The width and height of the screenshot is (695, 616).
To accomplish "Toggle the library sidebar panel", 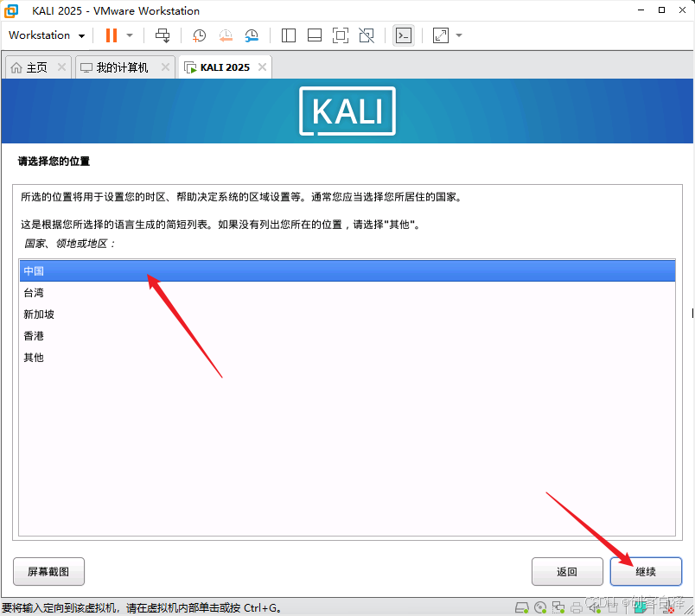I will 289,35.
